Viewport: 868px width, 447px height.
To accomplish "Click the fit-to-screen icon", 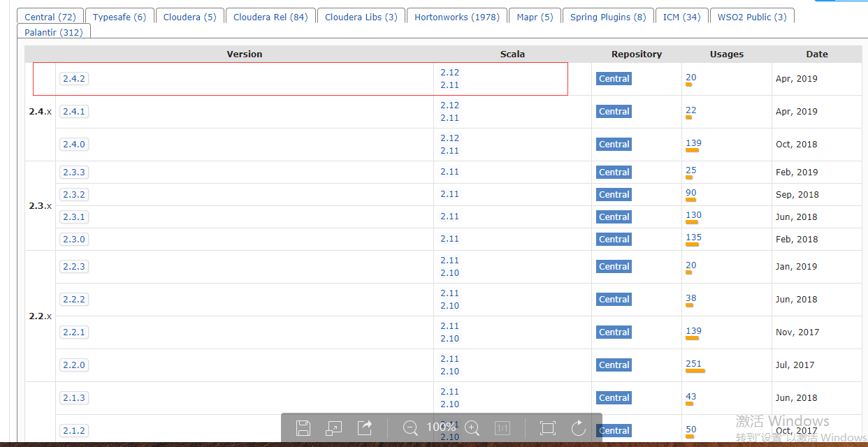I will pyautogui.click(x=548, y=428).
